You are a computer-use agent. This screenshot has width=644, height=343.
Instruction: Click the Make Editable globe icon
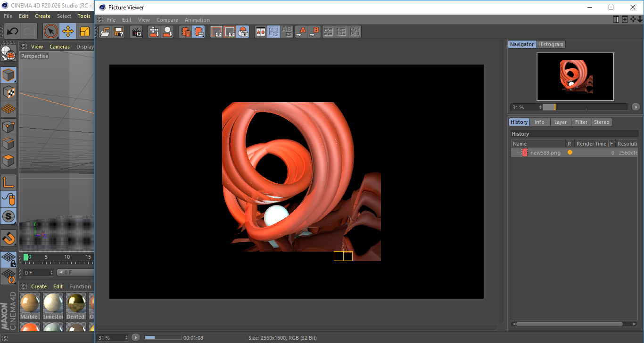[x=8, y=54]
